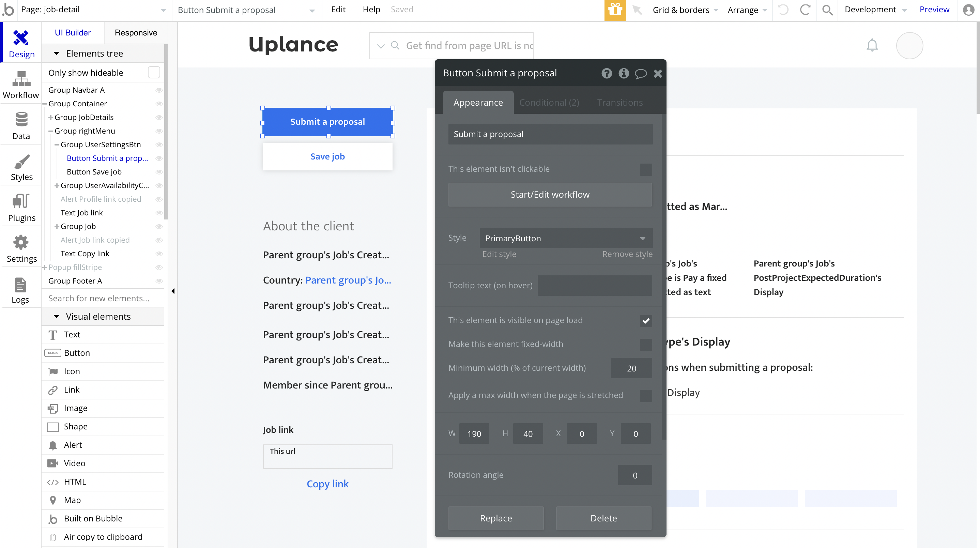Open the Logs section icon
The width and height of the screenshot is (980, 548).
click(x=20, y=290)
